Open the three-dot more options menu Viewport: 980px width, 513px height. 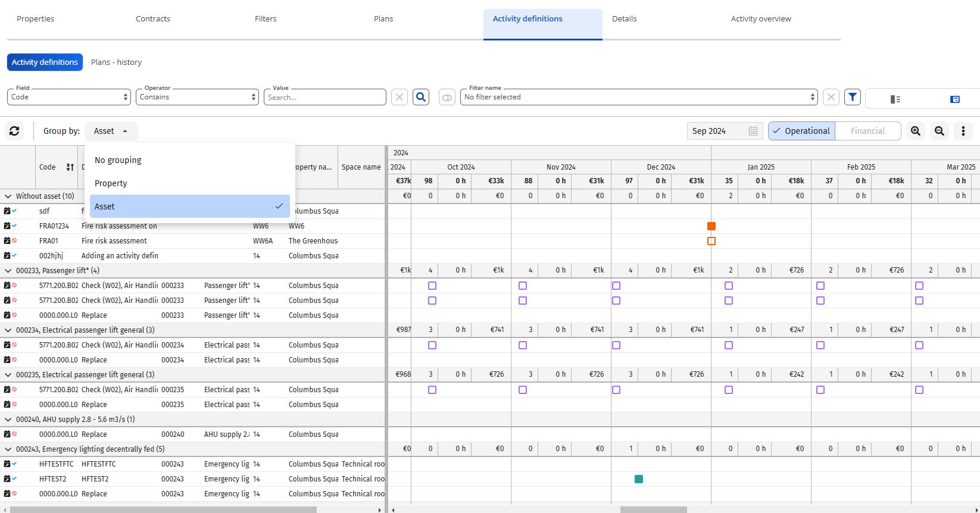[x=963, y=131]
